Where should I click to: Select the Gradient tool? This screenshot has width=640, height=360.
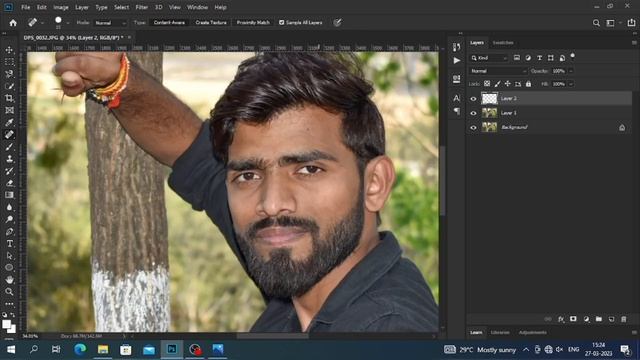tap(9, 195)
